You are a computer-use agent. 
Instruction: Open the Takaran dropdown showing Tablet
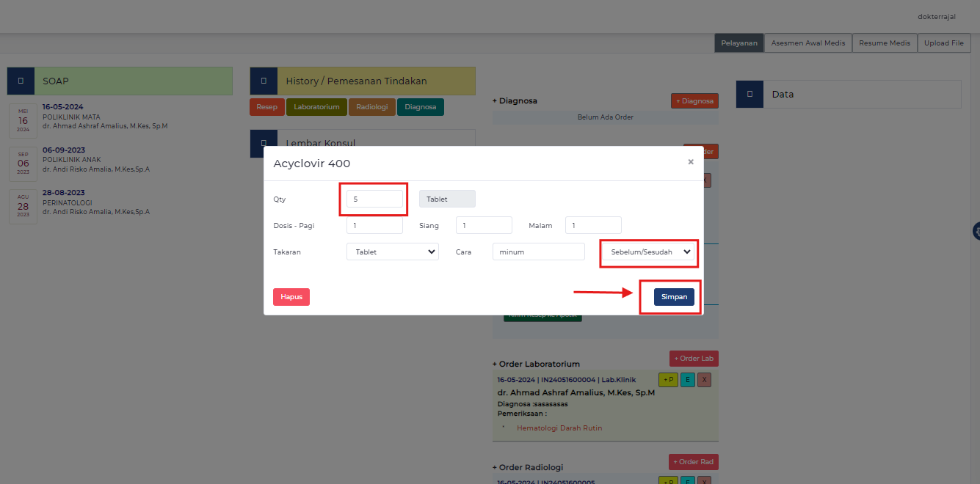(392, 252)
